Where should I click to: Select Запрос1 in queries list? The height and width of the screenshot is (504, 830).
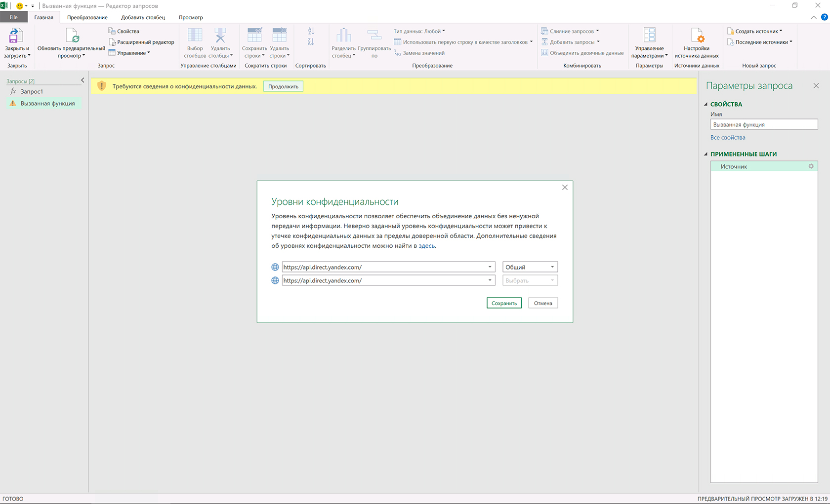(x=32, y=91)
